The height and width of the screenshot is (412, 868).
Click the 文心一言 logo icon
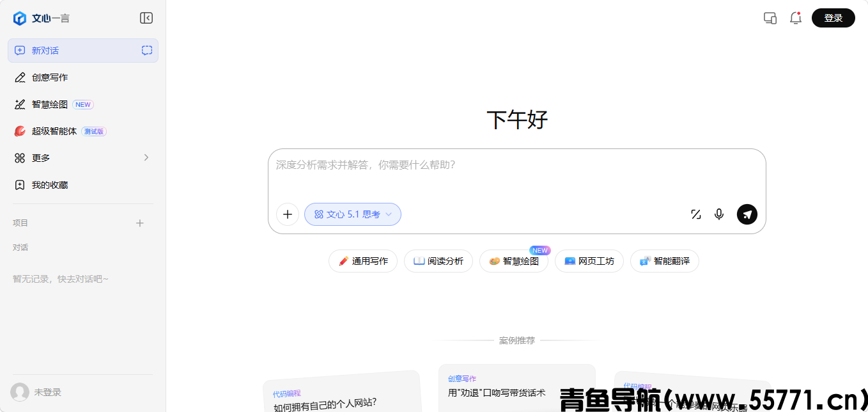[x=20, y=18]
